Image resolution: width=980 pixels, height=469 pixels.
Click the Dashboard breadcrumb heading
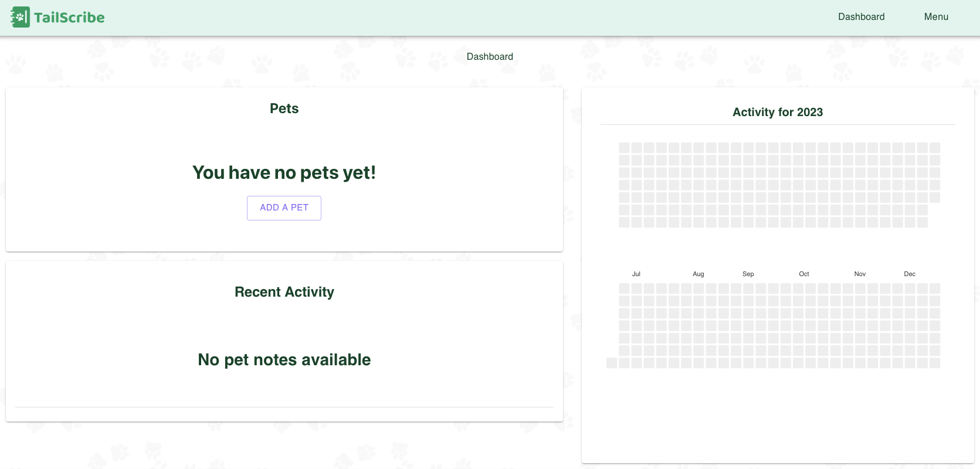point(490,56)
